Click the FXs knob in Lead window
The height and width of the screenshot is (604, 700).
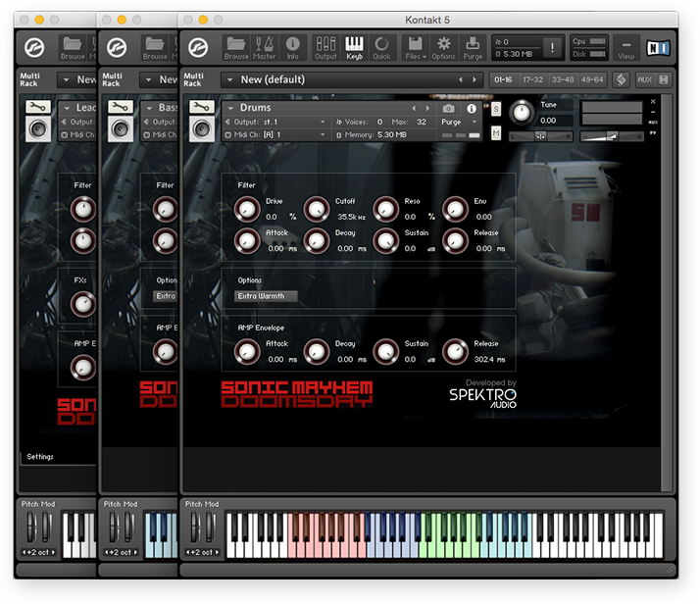(x=83, y=305)
